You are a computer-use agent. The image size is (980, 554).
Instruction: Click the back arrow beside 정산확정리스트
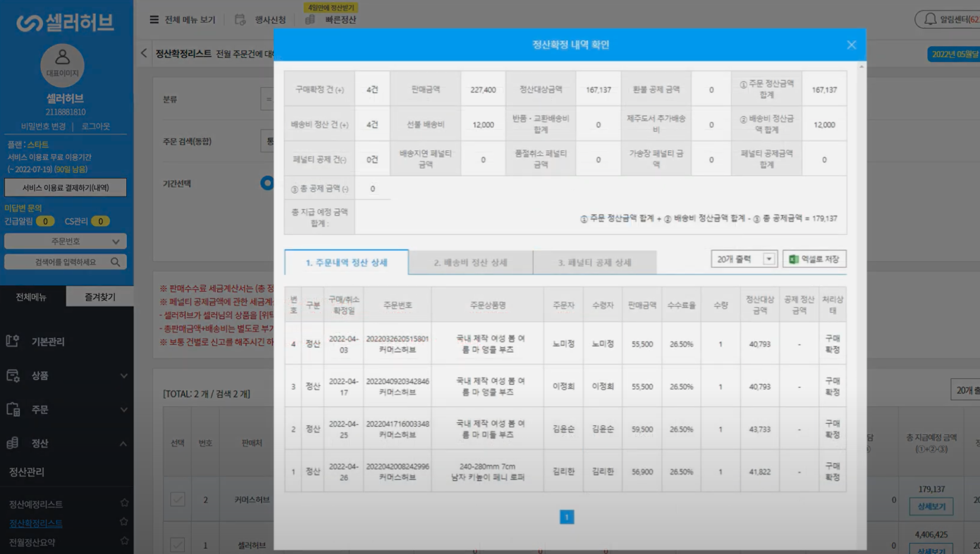[144, 53]
